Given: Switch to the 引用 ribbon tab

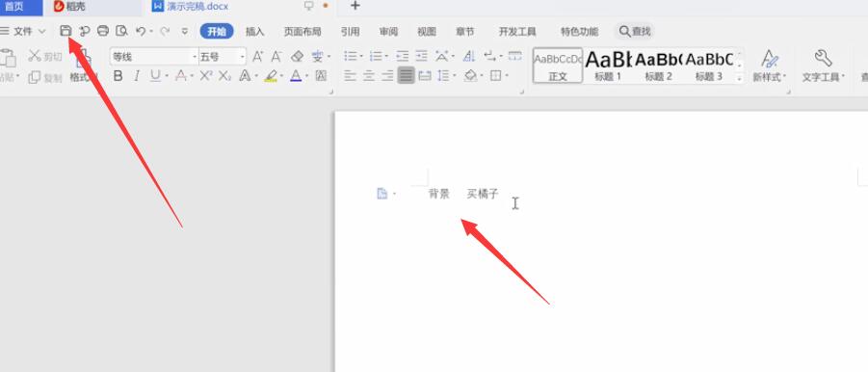Looking at the screenshot, I should 350,32.
